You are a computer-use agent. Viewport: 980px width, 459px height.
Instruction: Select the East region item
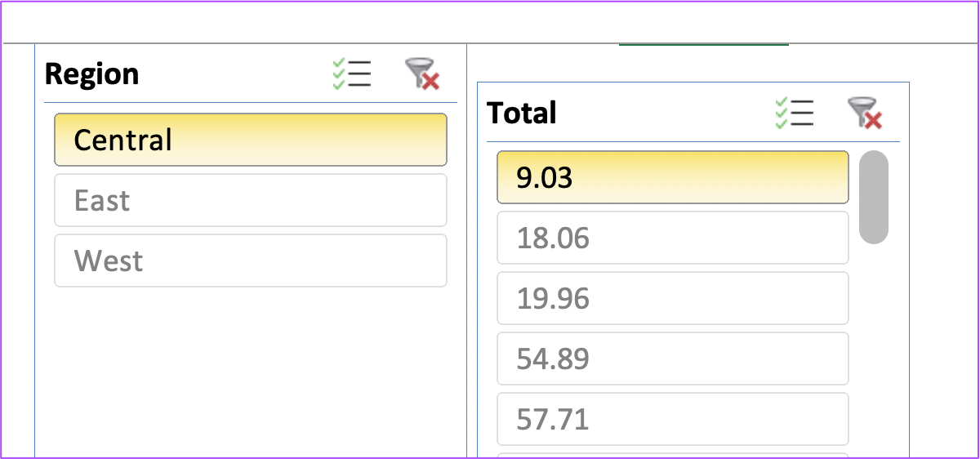coord(251,200)
